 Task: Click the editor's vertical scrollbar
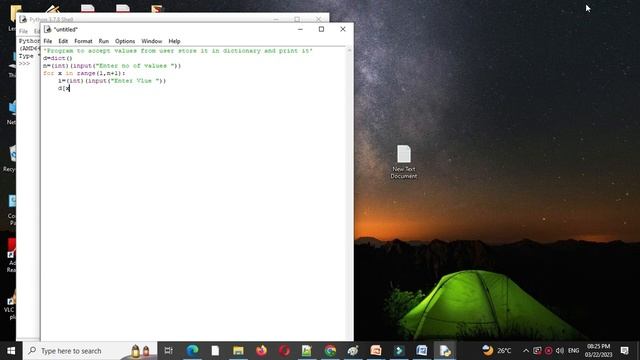click(349, 192)
